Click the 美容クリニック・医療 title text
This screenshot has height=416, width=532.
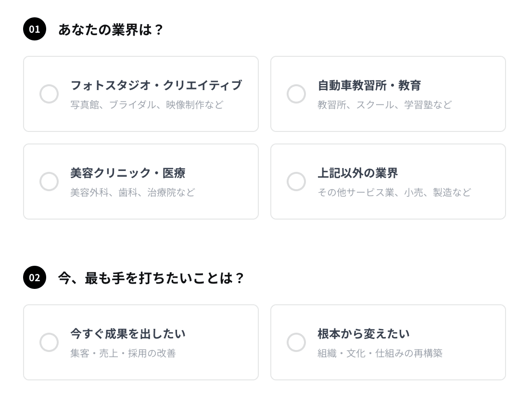point(127,173)
